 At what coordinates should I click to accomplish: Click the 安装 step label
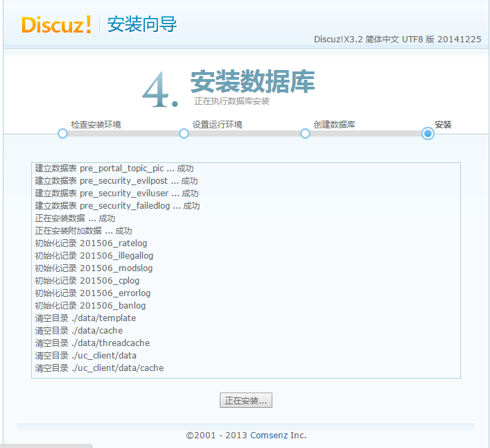point(443,124)
